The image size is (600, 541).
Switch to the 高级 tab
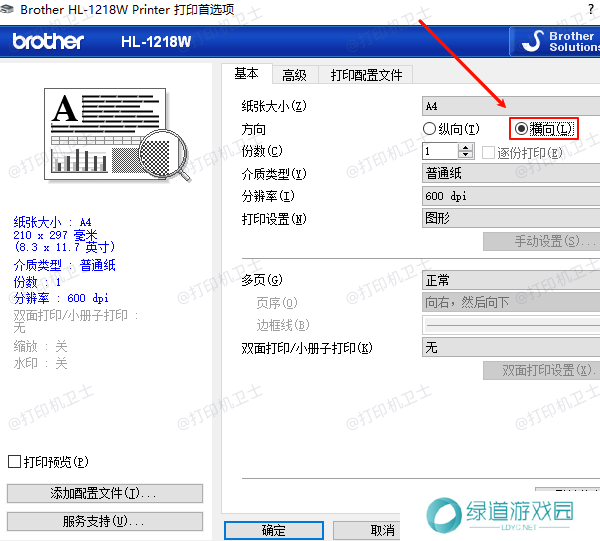[x=294, y=75]
